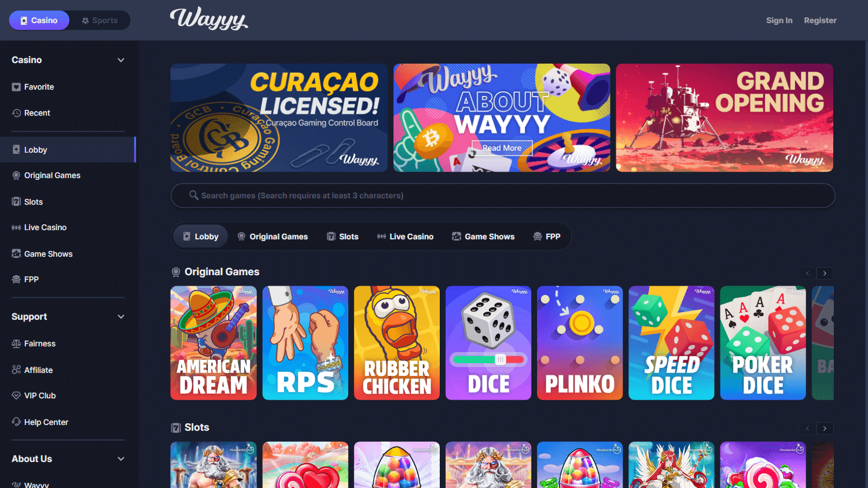Collapse the Support sidebar section
This screenshot has width=868, height=488.
pos(121,317)
